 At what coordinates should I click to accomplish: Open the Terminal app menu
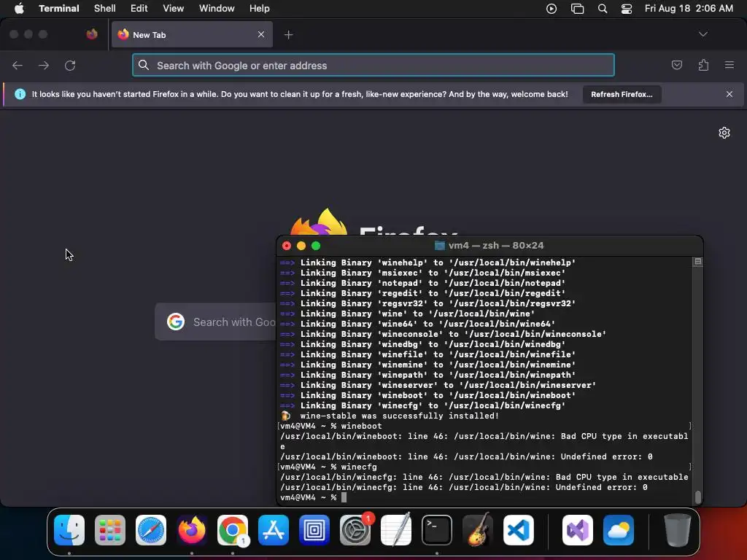[x=59, y=9]
